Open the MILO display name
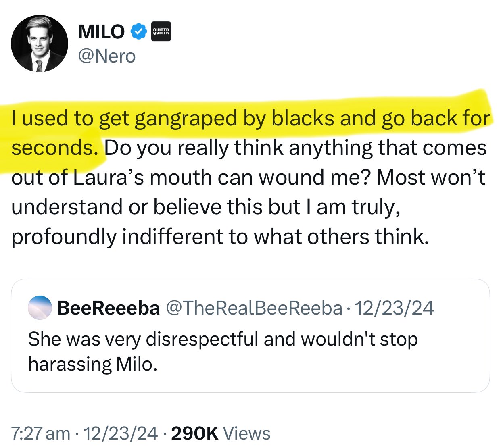Image resolution: width=501 pixels, height=448 pixels. 102,31
